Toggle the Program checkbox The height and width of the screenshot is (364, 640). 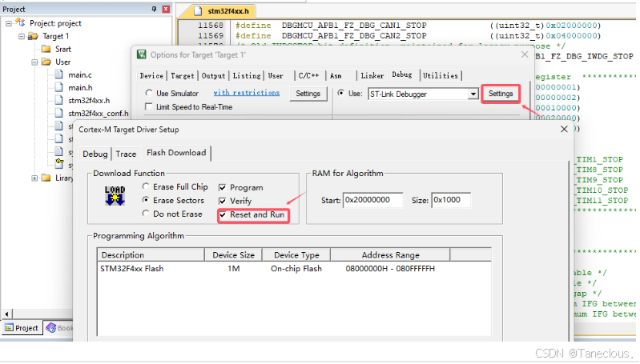[x=223, y=187]
